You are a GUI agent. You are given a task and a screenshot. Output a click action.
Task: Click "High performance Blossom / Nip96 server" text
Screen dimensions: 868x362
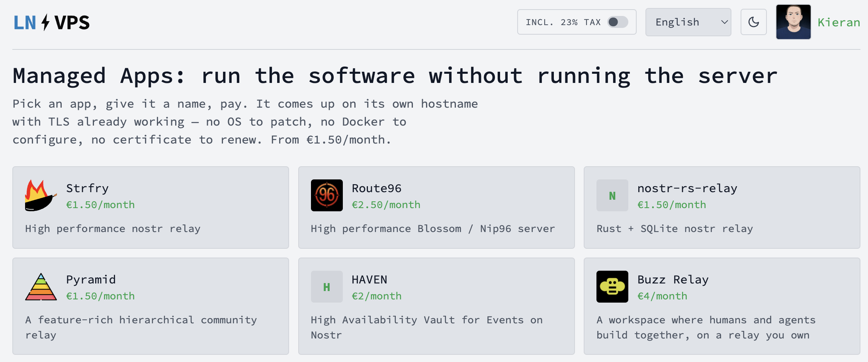point(433,229)
